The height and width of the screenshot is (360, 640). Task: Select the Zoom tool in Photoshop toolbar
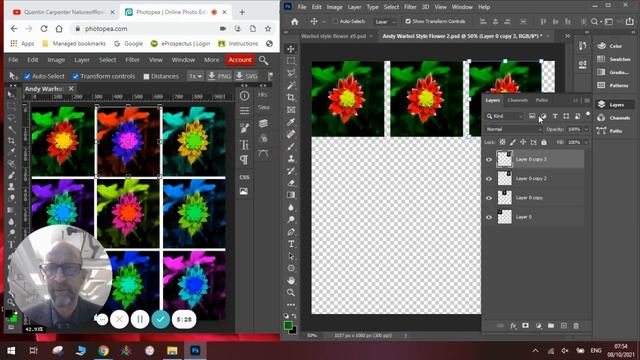(291, 293)
